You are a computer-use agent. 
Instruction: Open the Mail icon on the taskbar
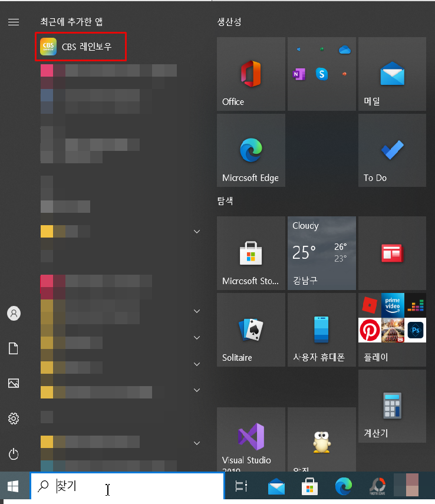[276, 486]
